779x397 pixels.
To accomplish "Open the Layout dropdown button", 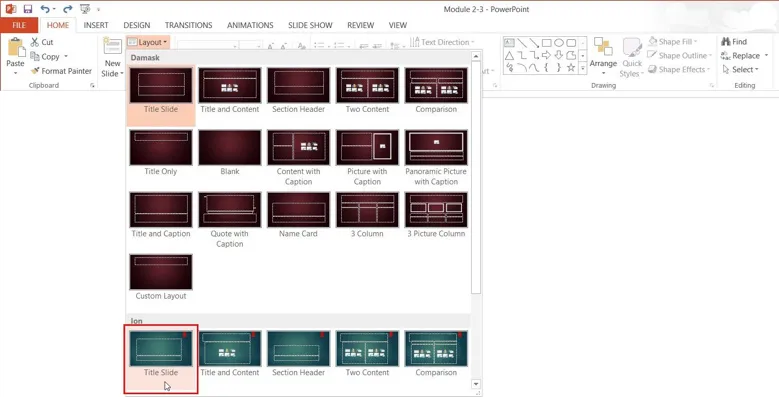I will pos(148,42).
